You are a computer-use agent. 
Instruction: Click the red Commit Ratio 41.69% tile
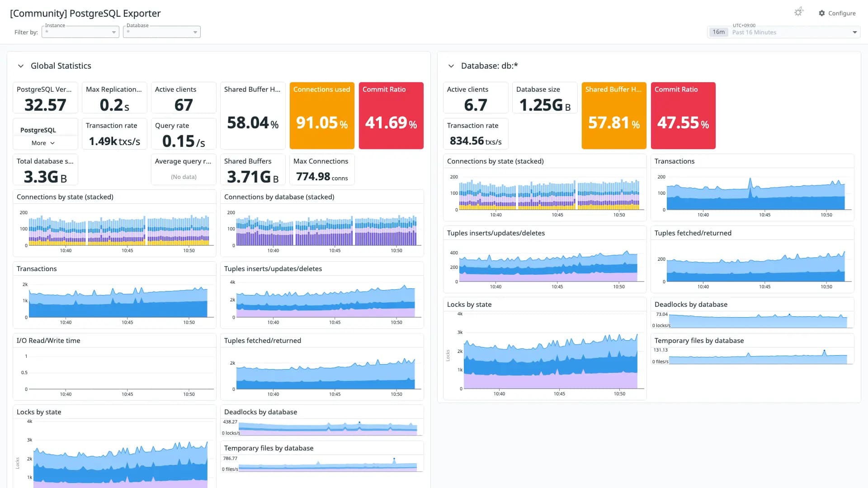click(x=391, y=116)
